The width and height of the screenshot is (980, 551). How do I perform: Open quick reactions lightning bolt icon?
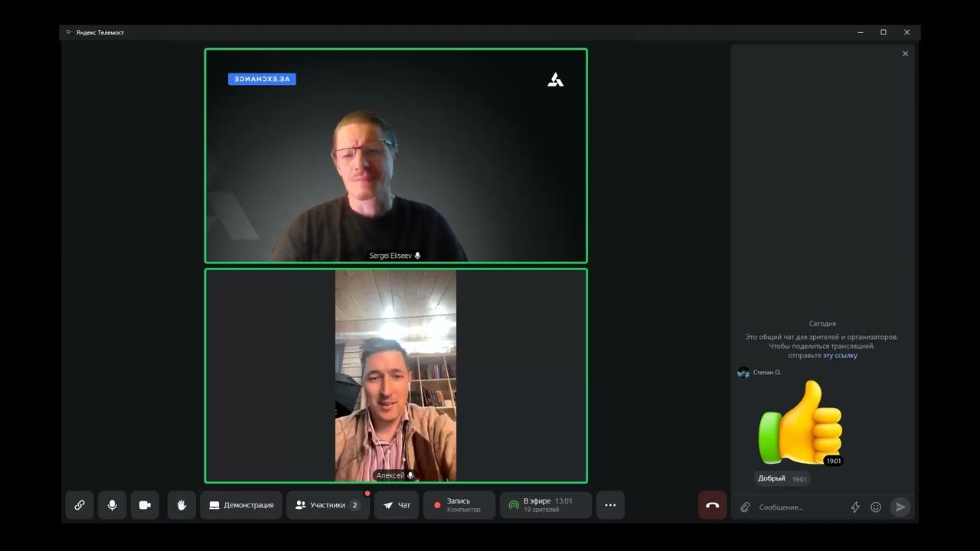(x=855, y=507)
